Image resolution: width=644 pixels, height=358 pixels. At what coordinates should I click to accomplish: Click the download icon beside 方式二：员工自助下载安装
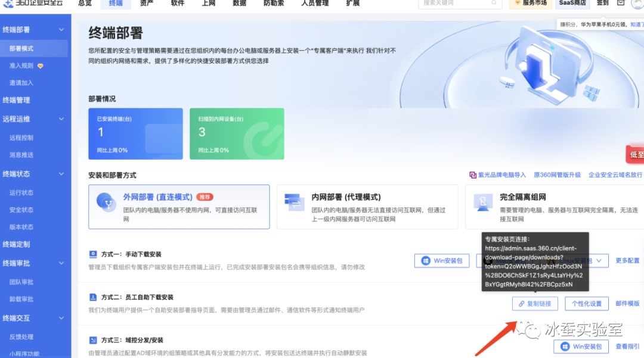93,297
